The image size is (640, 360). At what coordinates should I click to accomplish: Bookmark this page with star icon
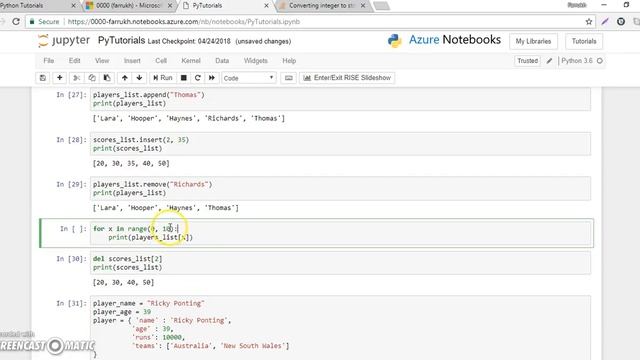[589, 22]
